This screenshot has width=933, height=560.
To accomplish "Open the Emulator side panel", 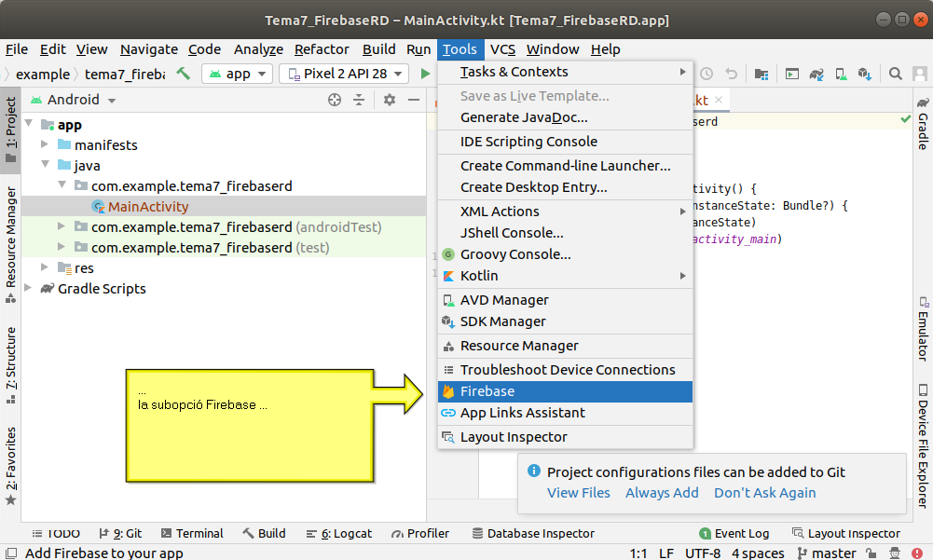I will (x=923, y=329).
